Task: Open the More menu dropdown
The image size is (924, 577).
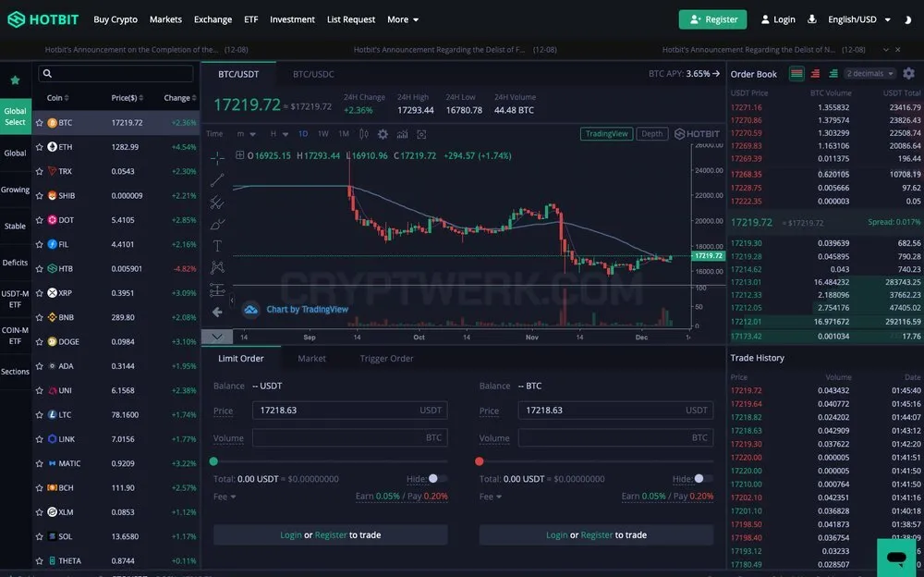Action: click(403, 19)
